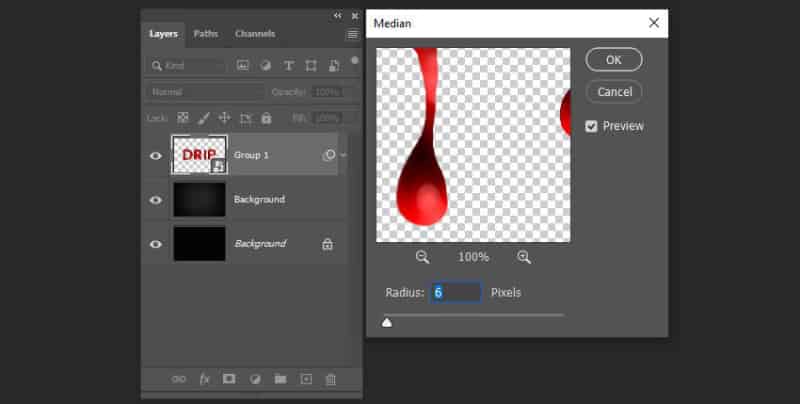The image size is (800, 404).
Task: Open the Opacity value dropdown
Action: pyautogui.click(x=334, y=92)
